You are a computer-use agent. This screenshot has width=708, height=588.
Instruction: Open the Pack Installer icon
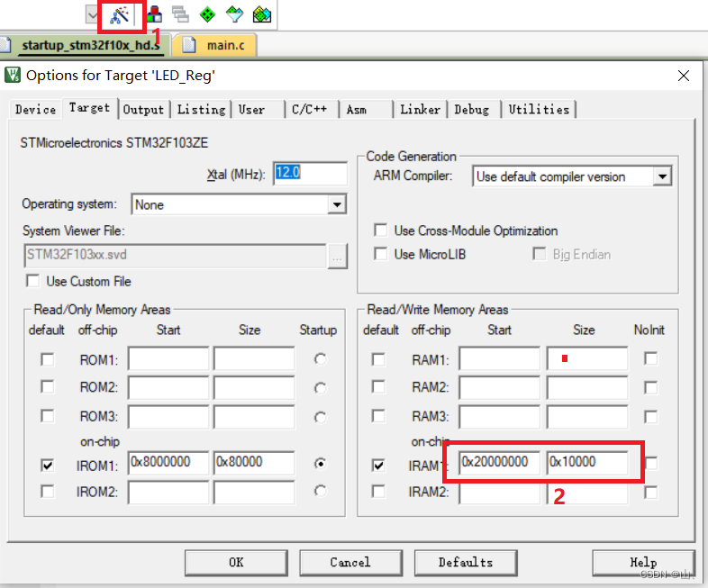pyautogui.click(x=262, y=14)
